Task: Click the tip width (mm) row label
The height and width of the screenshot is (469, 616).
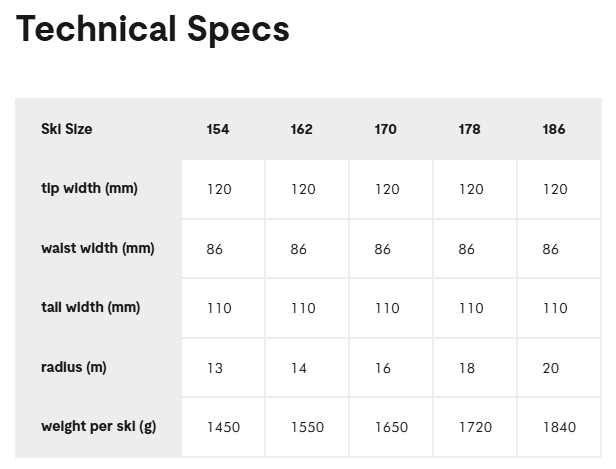Action: coord(89,188)
